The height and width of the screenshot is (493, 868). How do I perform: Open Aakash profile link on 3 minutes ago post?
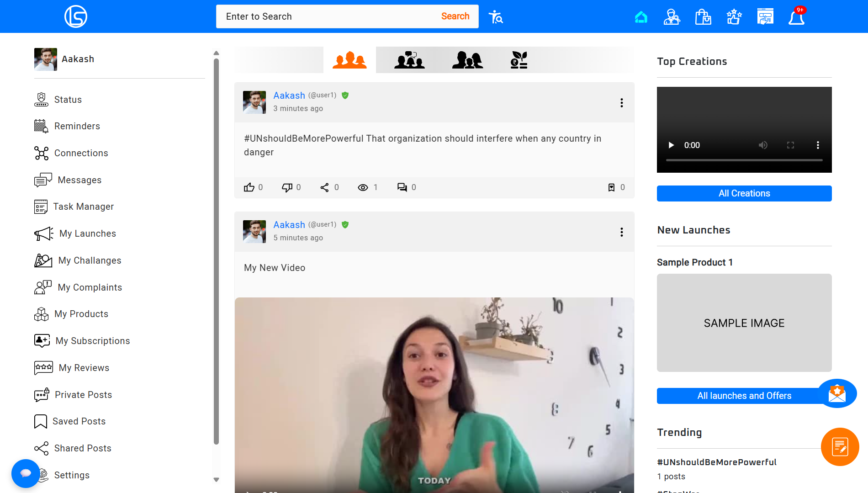pos(289,95)
